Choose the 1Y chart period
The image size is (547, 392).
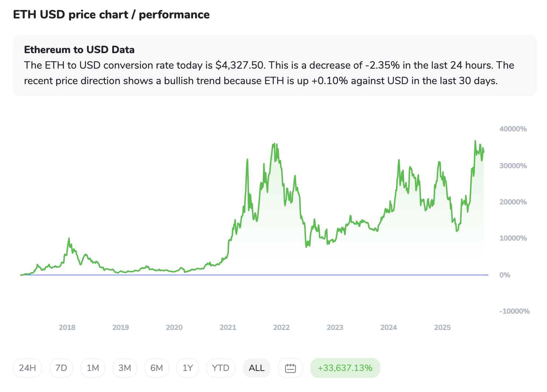(188, 368)
